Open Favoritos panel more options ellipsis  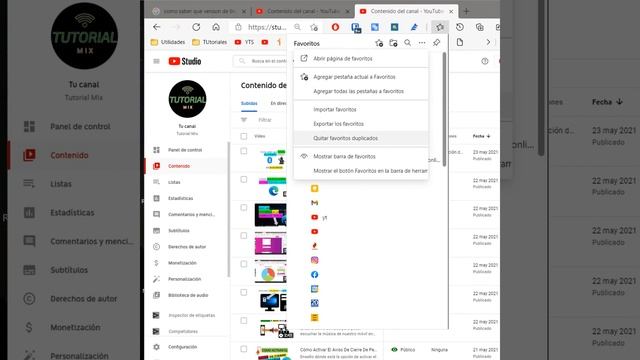[x=422, y=43]
